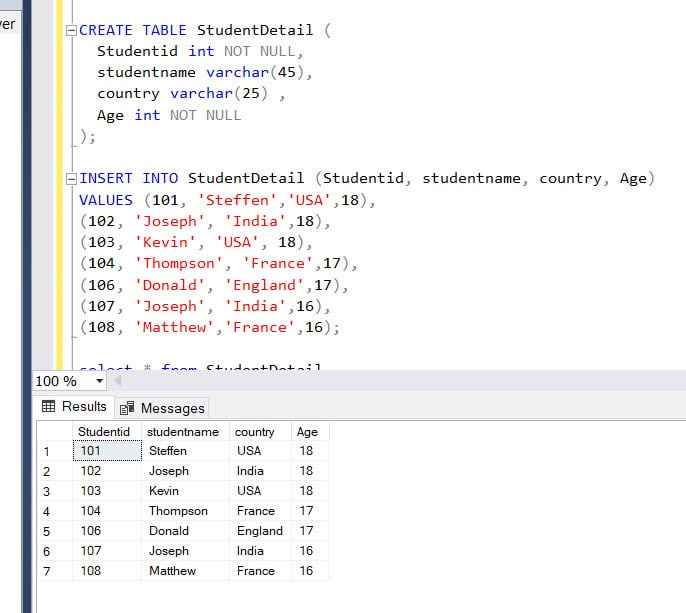Click 'Matthew' string in the editor
Screen dimensions: 686x613
tap(174, 327)
